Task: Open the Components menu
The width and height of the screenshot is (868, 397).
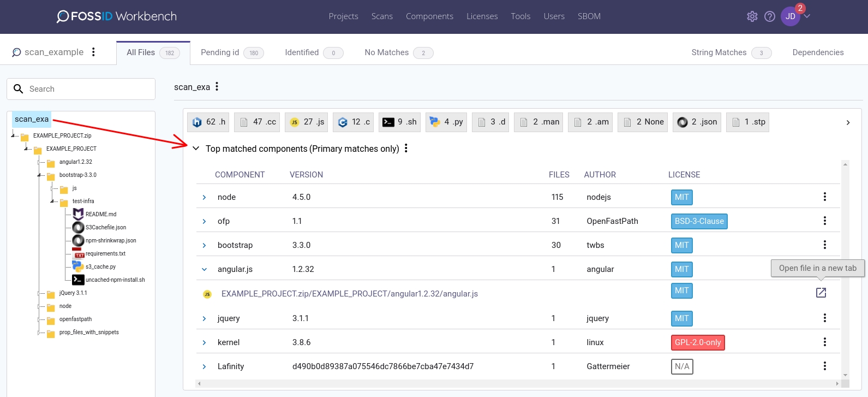Action: pos(429,16)
